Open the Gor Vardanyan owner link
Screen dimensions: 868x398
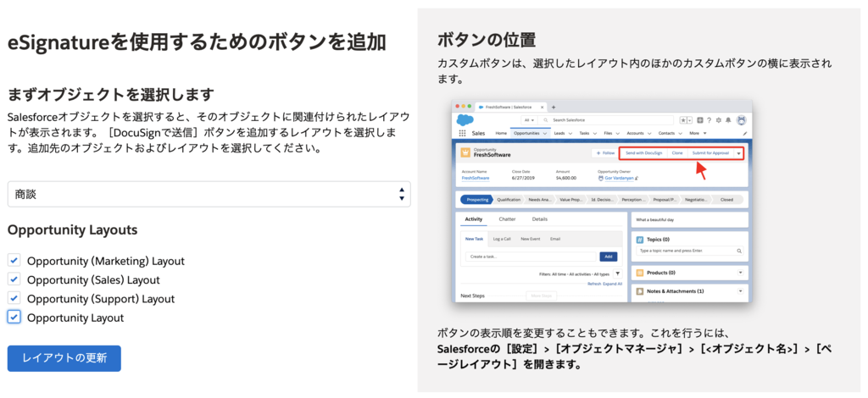(618, 178)
